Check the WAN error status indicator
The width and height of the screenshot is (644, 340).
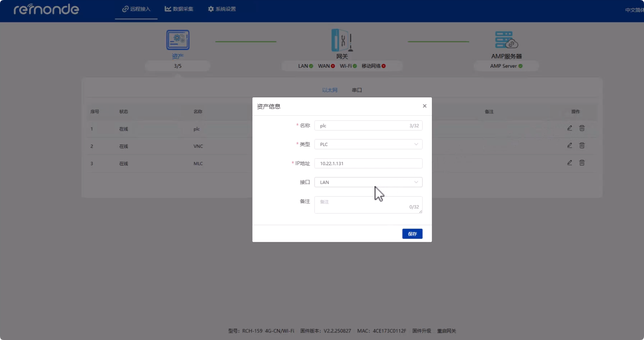click(332, 66)
